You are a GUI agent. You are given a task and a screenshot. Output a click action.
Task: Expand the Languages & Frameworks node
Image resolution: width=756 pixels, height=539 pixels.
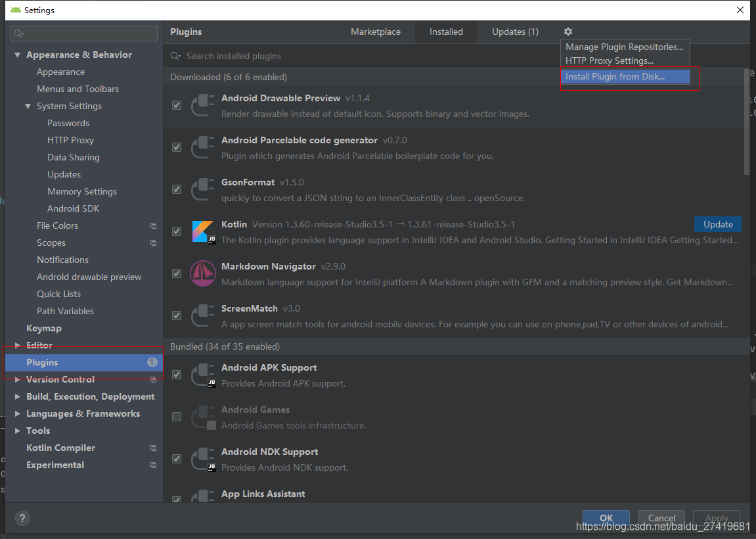click(x=17, y=413)
